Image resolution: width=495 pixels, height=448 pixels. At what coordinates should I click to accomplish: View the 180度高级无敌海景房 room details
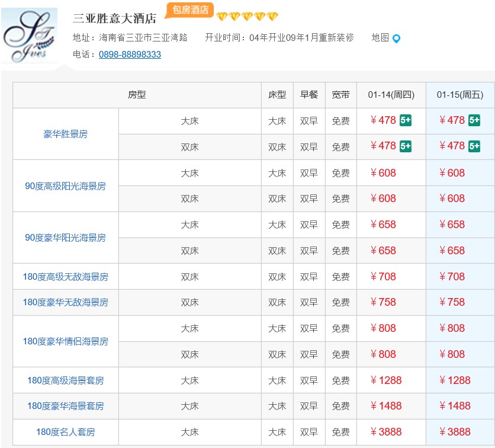pyautogui.click(x=66, y=277)
